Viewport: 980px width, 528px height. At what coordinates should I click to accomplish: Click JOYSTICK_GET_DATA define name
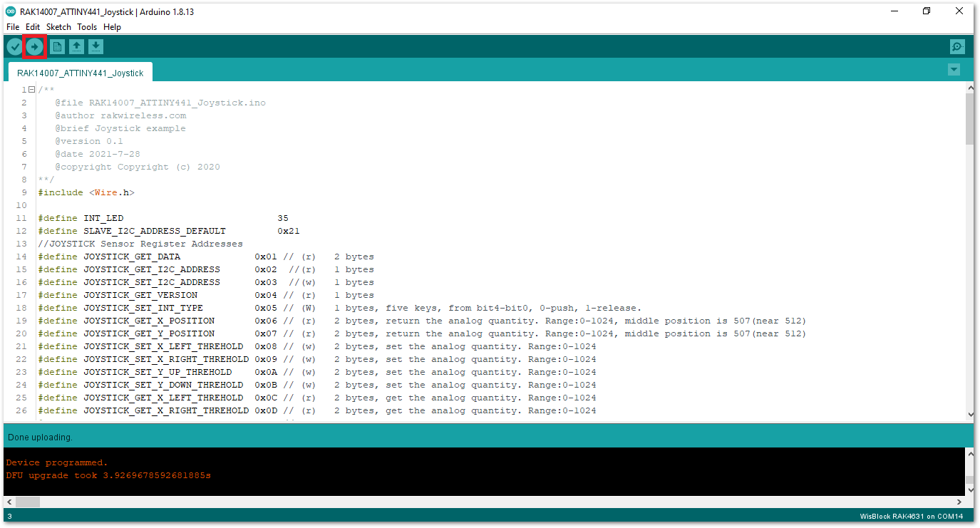pyautogui.click(x=132, y=257)
